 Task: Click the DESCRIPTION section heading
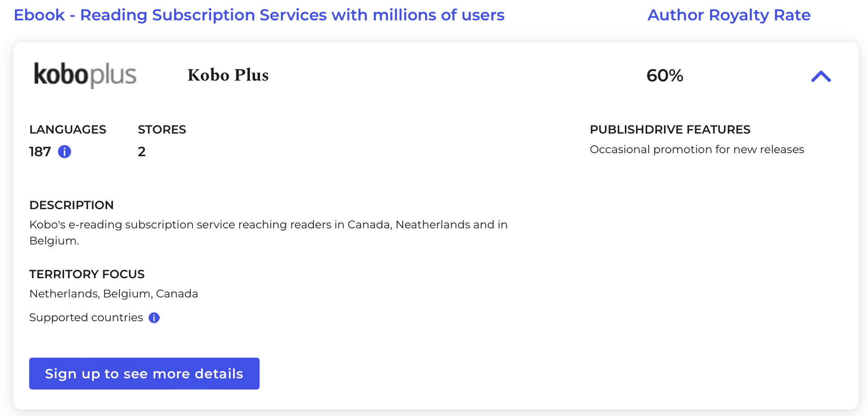tap(71, 205)
